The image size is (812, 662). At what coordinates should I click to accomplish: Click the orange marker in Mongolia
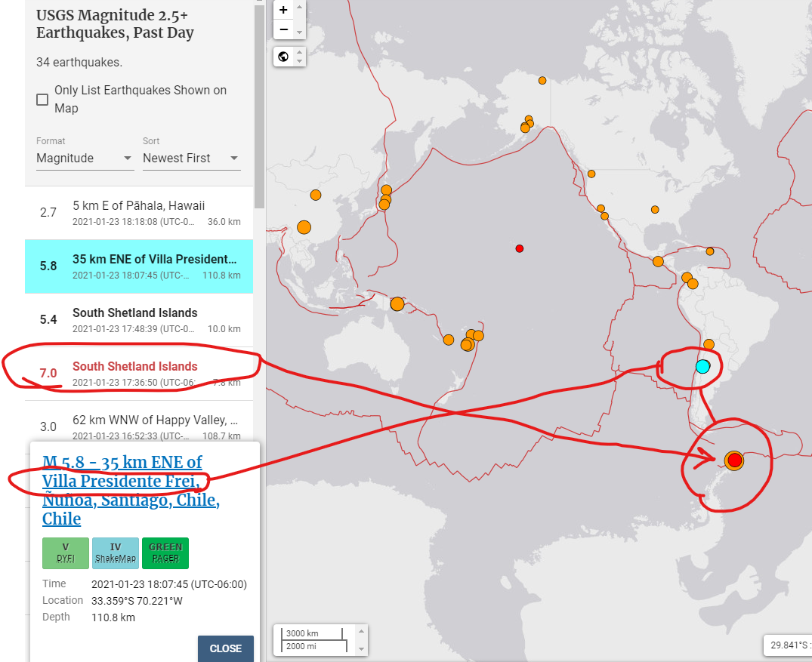[x=316, y=196]
